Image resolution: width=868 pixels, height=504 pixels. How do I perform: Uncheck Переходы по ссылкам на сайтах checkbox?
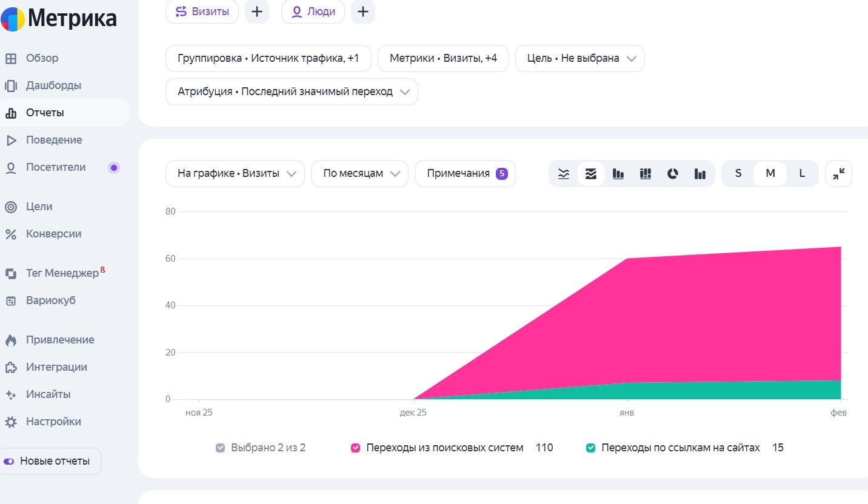click(590, 448)
